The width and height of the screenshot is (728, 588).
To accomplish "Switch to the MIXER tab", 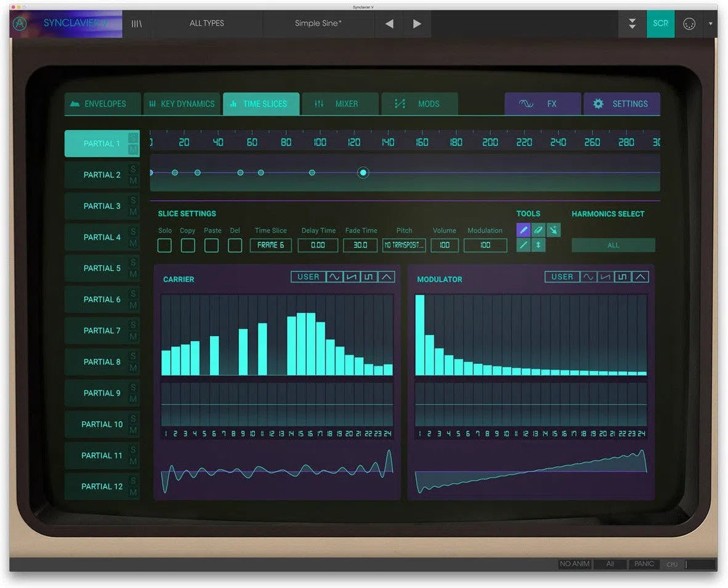I will (340, 103).
